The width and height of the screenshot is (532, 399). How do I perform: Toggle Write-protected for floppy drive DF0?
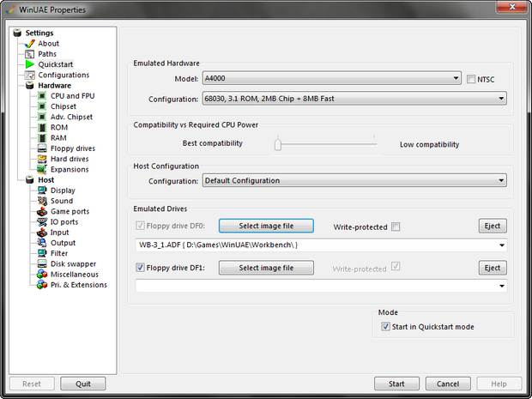[396, 227]
